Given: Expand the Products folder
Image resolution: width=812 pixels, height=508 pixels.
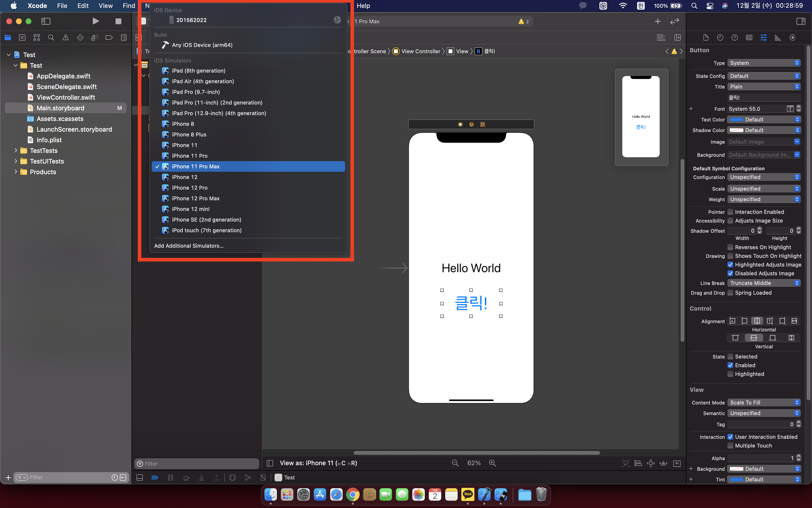Looking at the screenshot, I should pos(15,172).
